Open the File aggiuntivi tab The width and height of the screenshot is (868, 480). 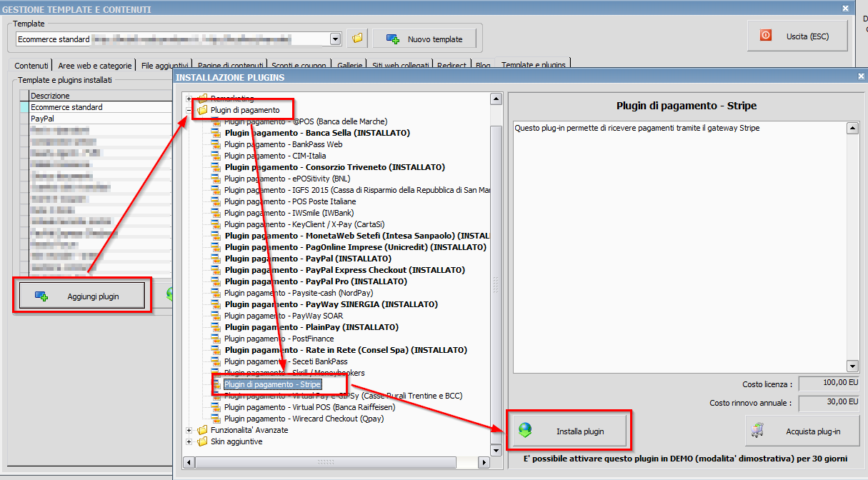(164, 65)
